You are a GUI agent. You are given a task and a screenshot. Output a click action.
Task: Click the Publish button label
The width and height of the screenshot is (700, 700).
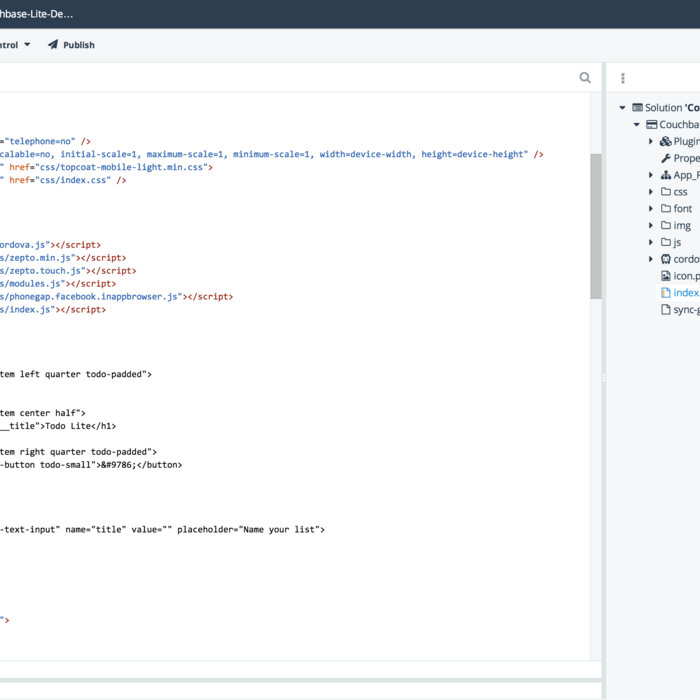(79, 45)
